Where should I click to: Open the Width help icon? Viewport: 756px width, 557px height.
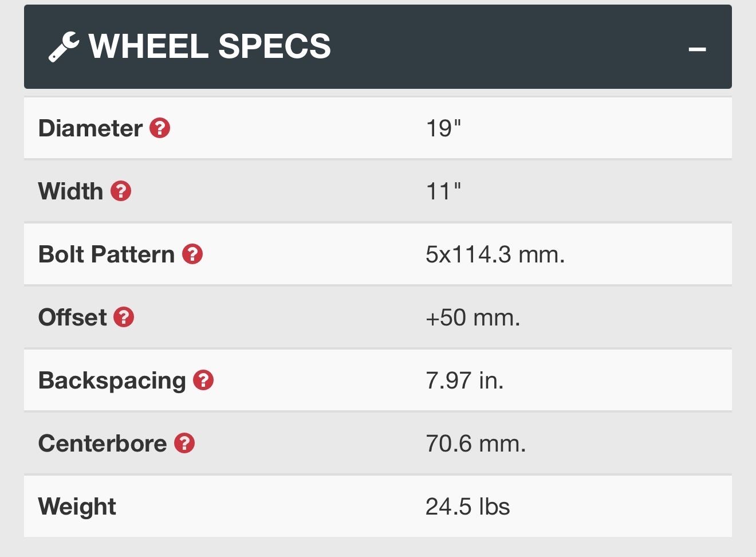pos(121,191)
